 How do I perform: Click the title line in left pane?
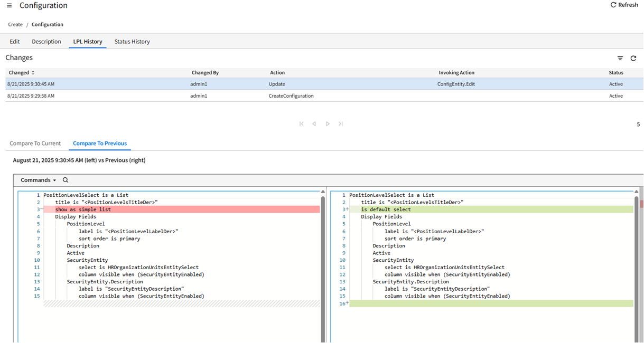(107, 202)
